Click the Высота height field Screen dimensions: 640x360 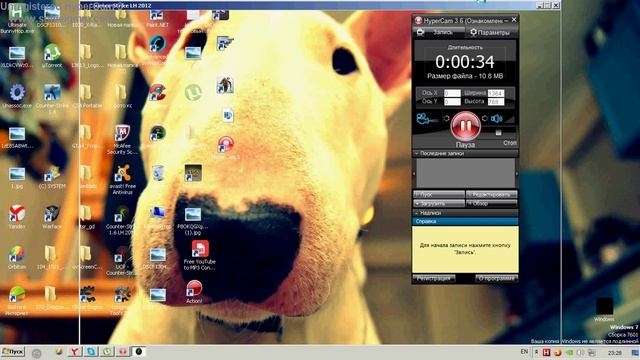[x=496, y=101]
